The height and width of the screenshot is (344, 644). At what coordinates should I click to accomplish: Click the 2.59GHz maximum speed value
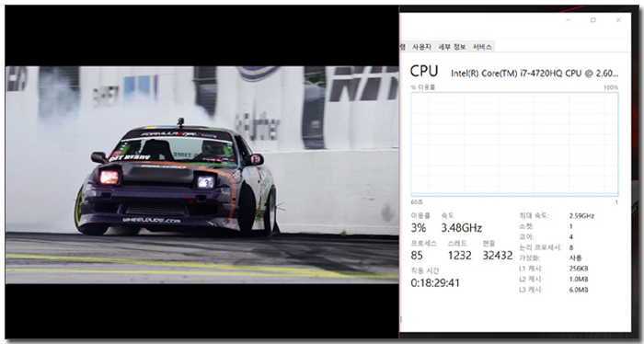[581, 216]
